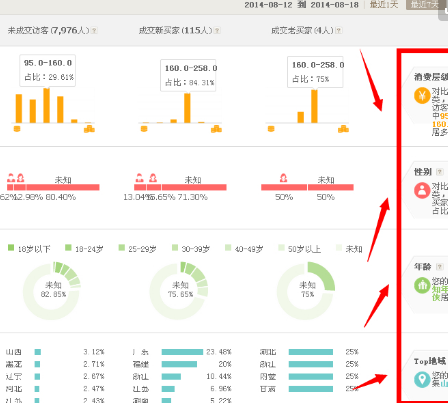Click help icon next to 性别 heading
This screenshot has width=448, height=403.
tap(439, 172)
